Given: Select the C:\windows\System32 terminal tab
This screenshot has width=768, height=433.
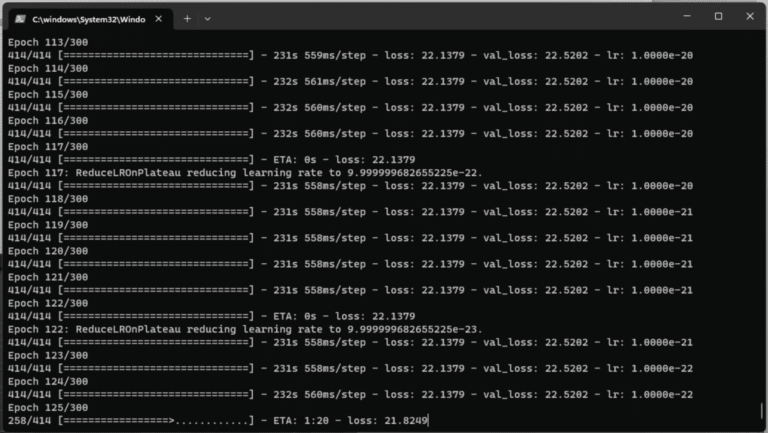Looking at the screenshot, I should coord(89,19).
